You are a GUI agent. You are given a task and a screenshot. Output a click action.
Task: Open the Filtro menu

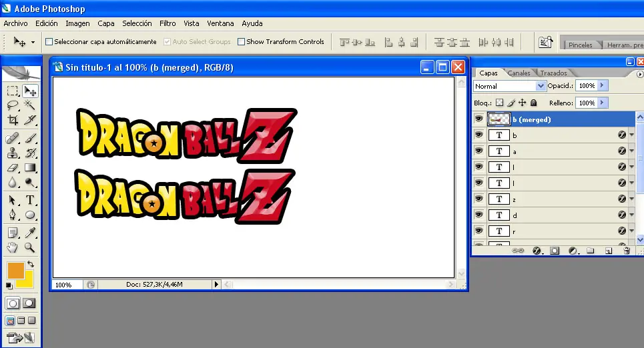168,23
